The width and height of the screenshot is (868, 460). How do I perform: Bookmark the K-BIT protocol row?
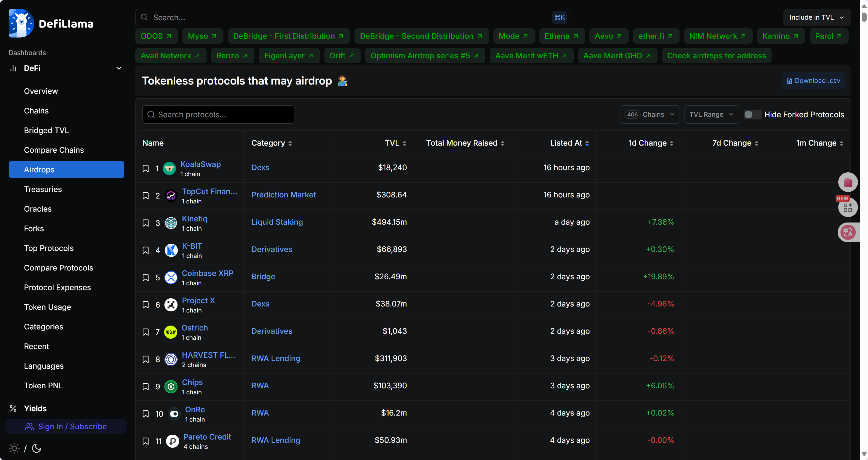click(146, 250)
